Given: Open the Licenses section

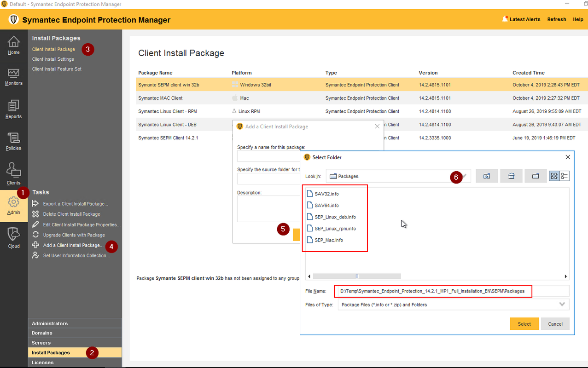Looking at the screenshot, I should click(x=75, y=362).
